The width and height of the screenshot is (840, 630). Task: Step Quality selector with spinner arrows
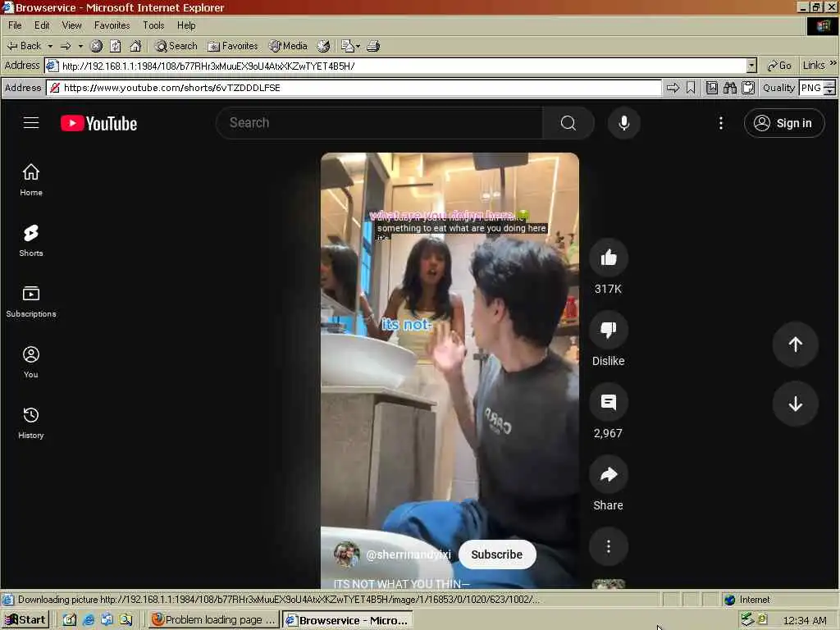pos(830,88)
